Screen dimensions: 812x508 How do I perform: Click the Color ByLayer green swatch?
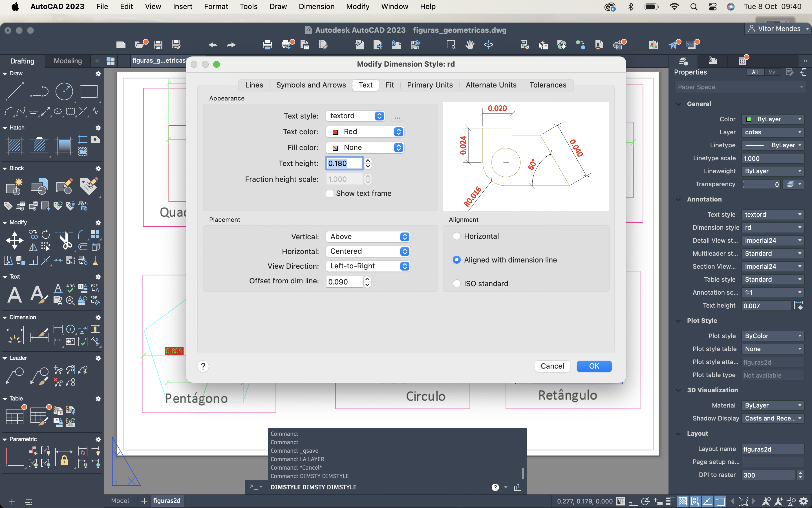pyautogui.click(x=749, y=119)
